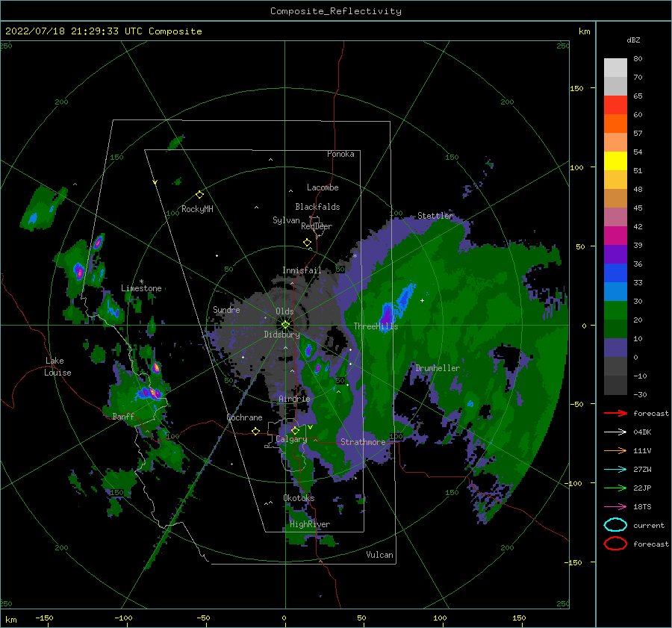Click the Ponoka town label
Image resolution: width=672 pixels, height=628 pixels.
click(340, 154)
